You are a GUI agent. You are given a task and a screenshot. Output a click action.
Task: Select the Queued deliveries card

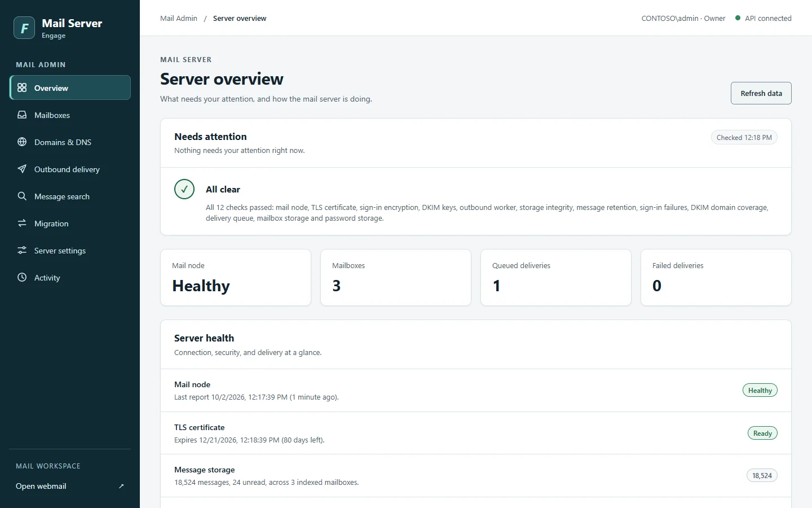556,277
